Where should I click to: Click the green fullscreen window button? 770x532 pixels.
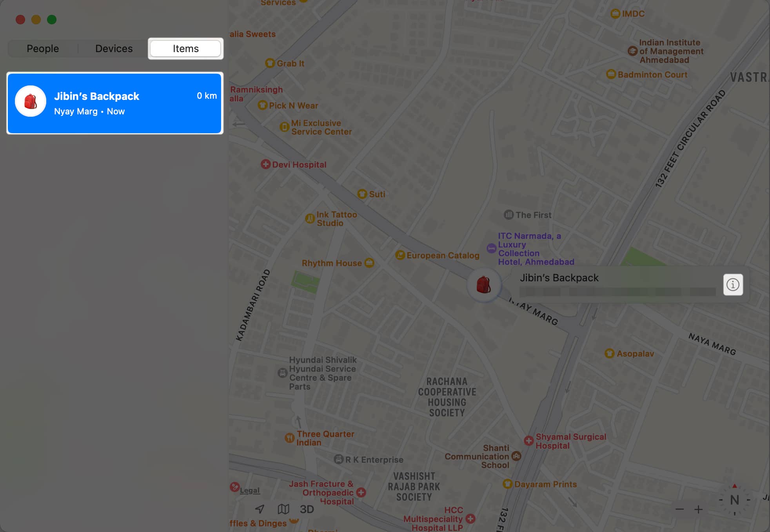pos(51,20)
